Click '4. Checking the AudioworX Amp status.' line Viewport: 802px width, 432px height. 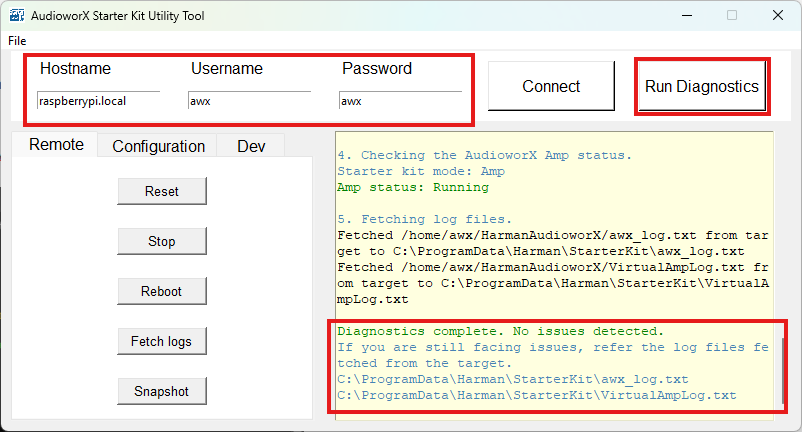484,155
